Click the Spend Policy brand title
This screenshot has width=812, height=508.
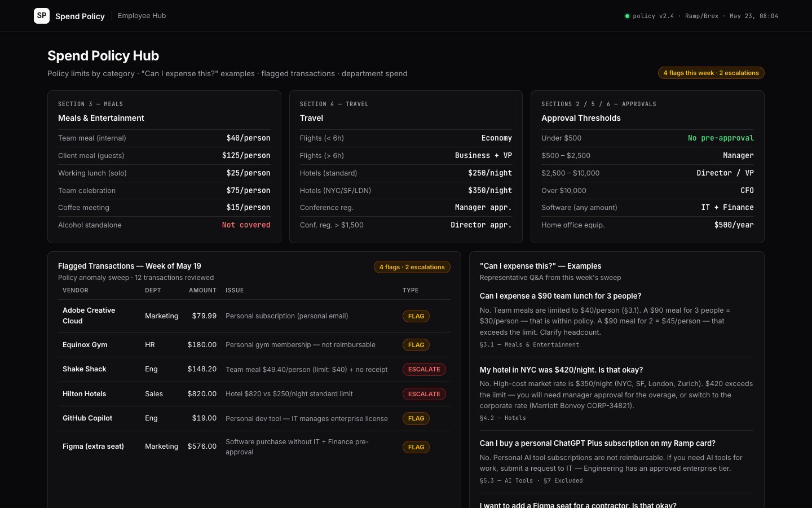[80, 16]
